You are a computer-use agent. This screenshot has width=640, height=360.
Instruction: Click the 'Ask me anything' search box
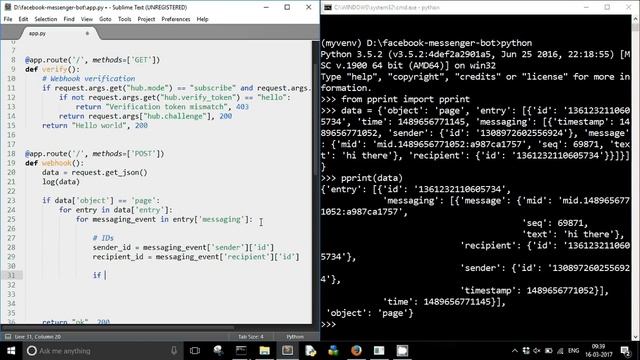[102, 351]
